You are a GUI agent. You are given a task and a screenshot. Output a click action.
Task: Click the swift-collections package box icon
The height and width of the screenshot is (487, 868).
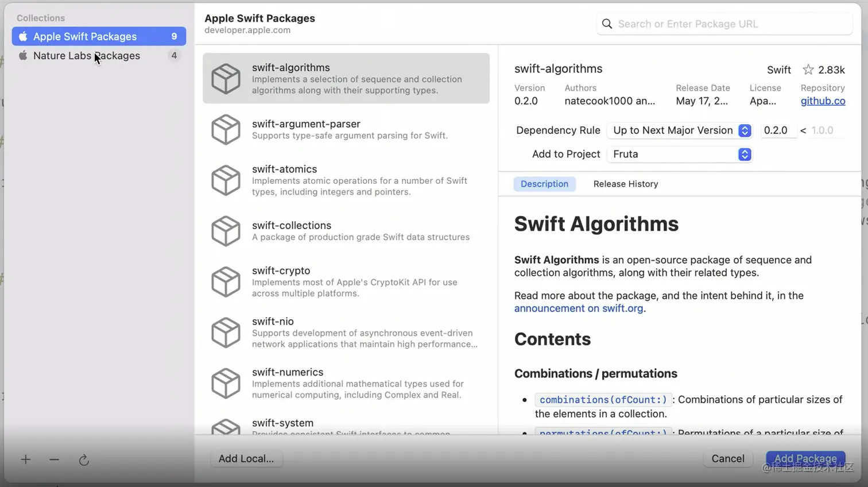pyautogui.click(x=226, y=231)
